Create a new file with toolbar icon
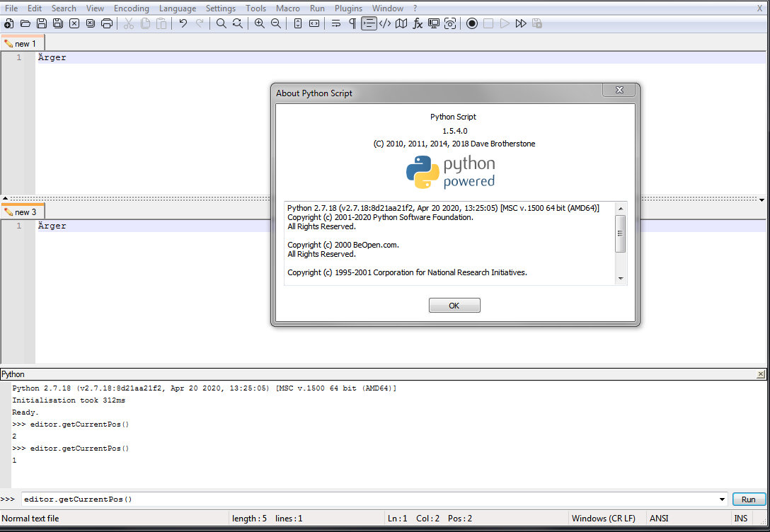Screen dimensions: 770x532 (8, 23)
